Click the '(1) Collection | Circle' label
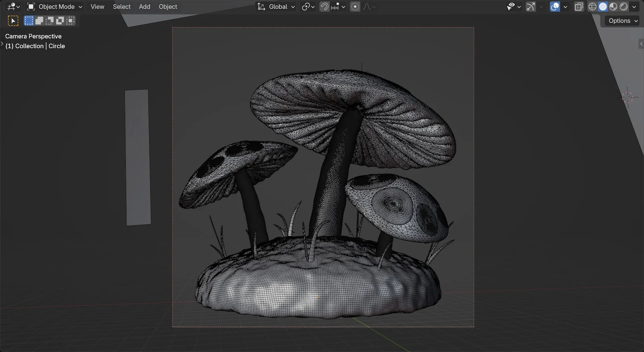The image size is (644, 352). pyautogui.click(x=35, y=46)
